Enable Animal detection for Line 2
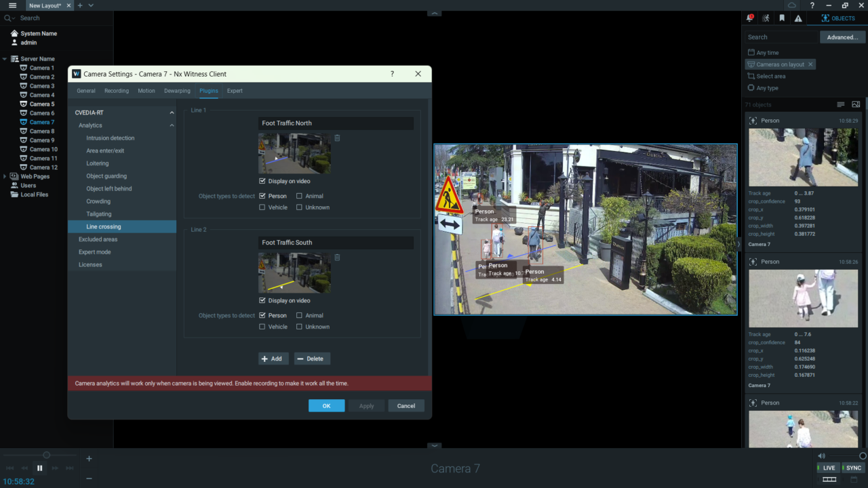The height and width of the screenshot is (488, 868). coord(298,315)
